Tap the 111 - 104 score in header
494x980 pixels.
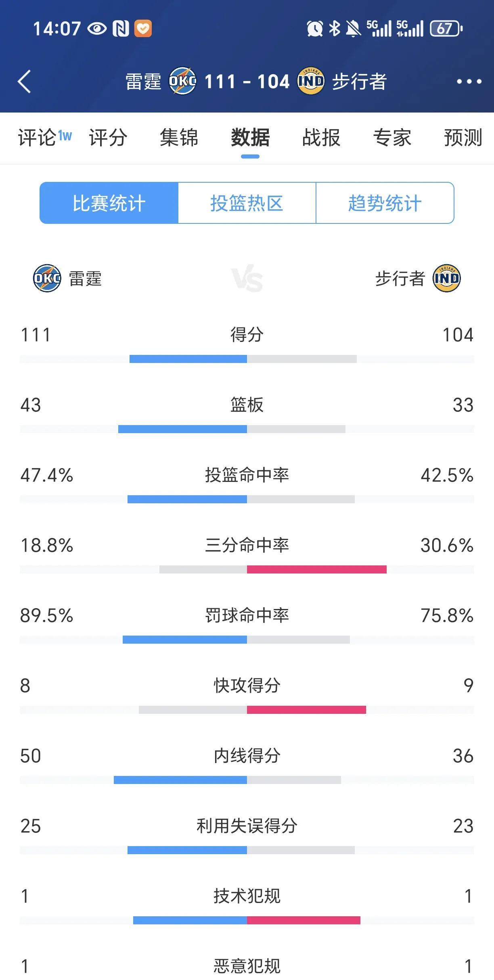coord(247,81)
